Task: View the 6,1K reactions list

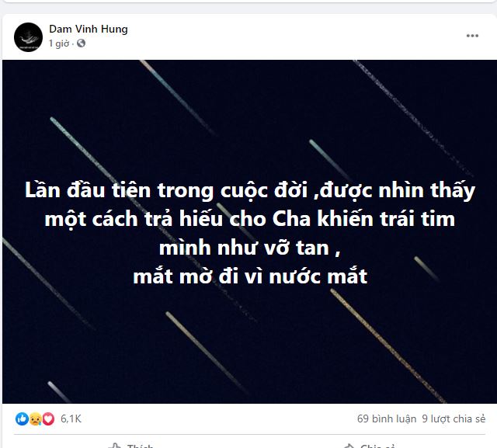Action: pos(71,418)
